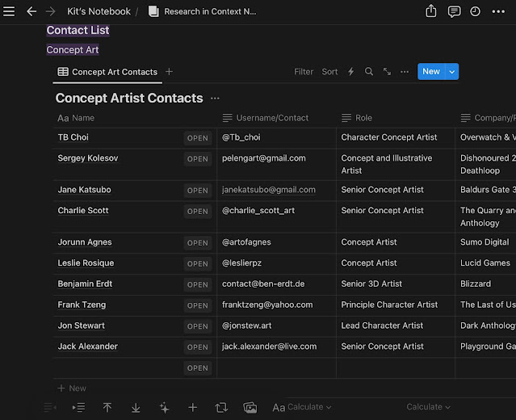Open Jon Stewart row with OPEN button
Screen dimensions: 516x420
coord(198,326)
